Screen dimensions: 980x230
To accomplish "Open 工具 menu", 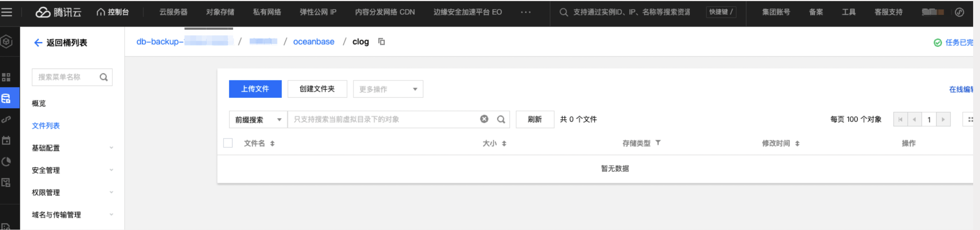I will [849, 12].
